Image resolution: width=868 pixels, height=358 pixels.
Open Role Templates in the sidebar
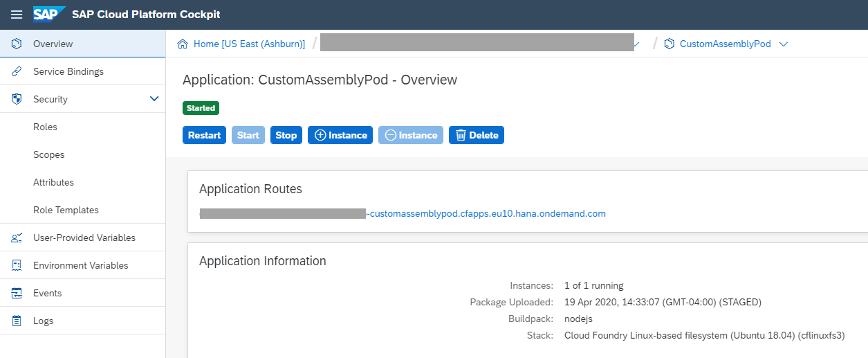[66, 210]
